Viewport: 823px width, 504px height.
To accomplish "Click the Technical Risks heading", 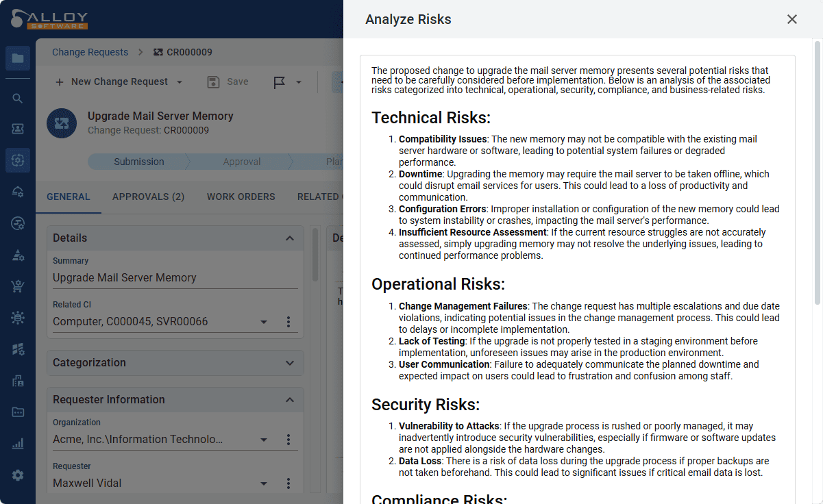I will pyautogui.click(x=431, y=118).
